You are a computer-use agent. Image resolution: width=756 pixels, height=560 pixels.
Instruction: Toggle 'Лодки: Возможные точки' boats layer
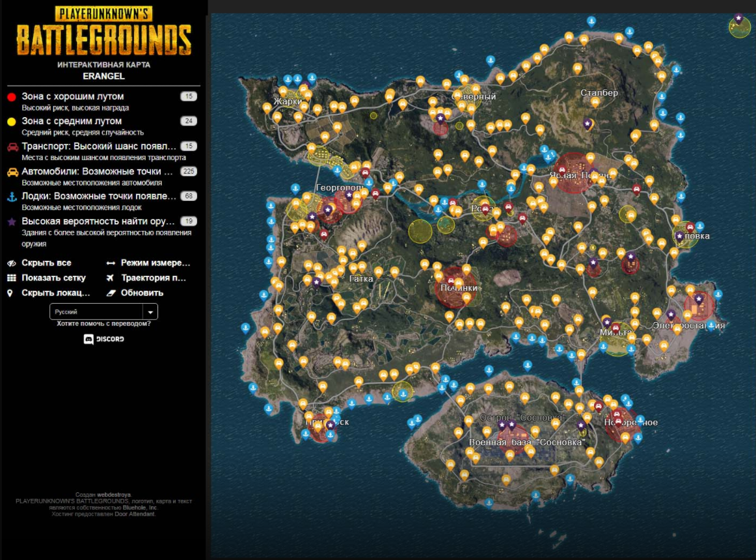(x=103, y=201)
